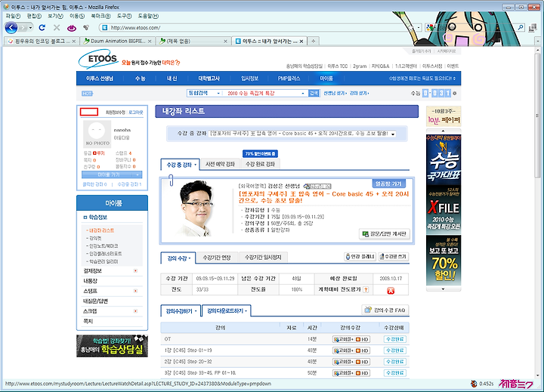Switch to the 사전 예약 강좌 tab
The height and width of the screenshot is (392, 544).
pos(221,164)
